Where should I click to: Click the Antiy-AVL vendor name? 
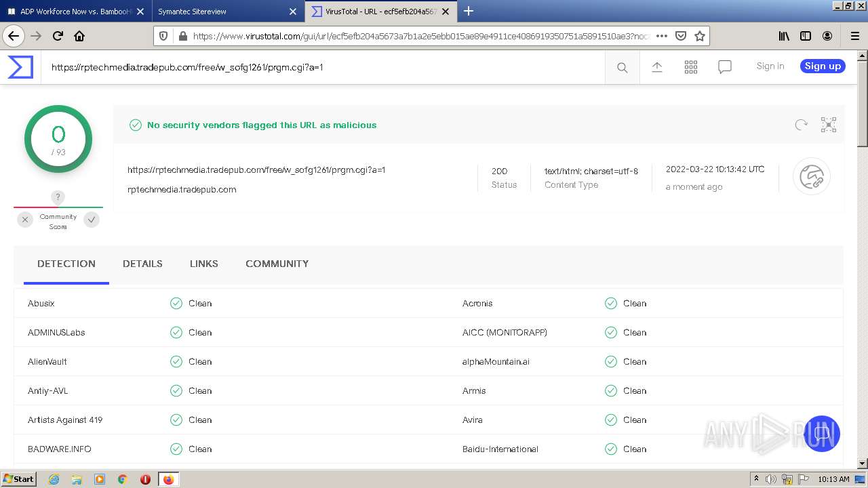tap(48, 390)
